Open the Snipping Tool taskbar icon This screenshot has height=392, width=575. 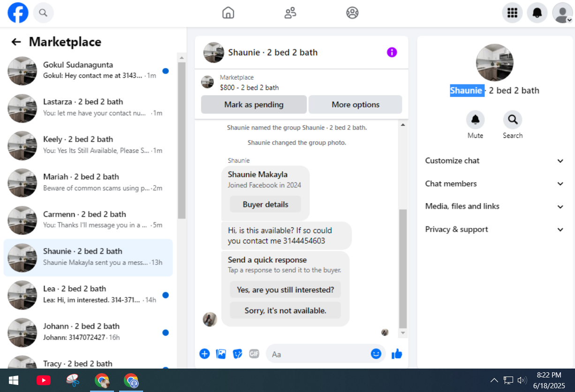pos(73,380)
